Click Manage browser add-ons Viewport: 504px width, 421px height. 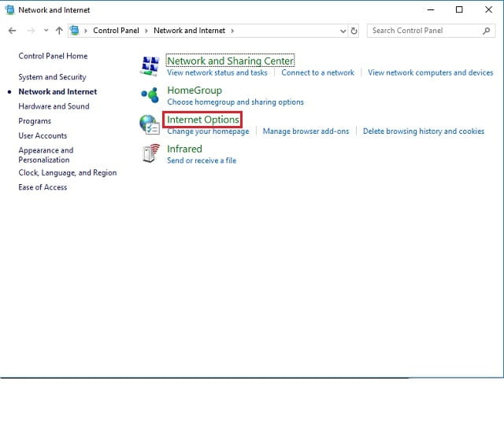point(306,131)
